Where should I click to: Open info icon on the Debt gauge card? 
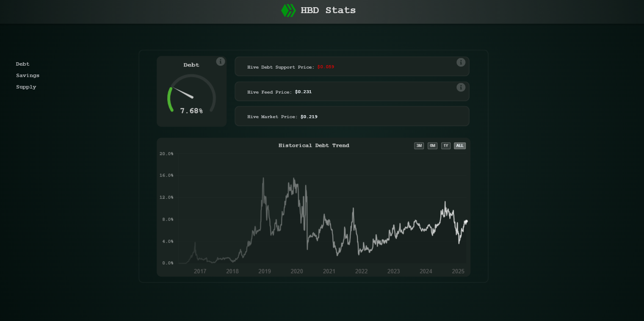[x=221, y=61]
